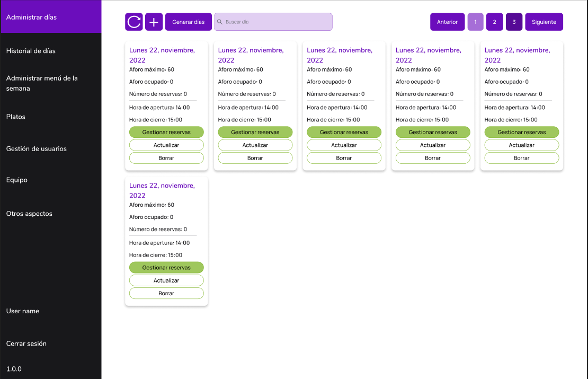Select page 1 in pagination

[475, 22]
